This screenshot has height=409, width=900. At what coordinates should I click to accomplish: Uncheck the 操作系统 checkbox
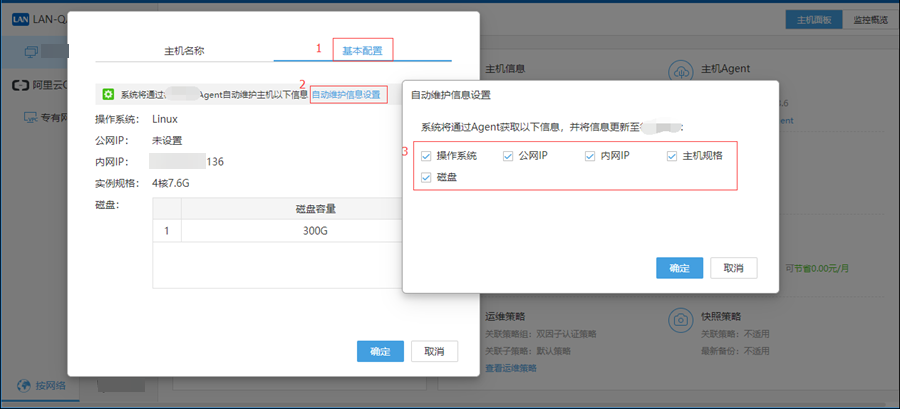point(427,156)
